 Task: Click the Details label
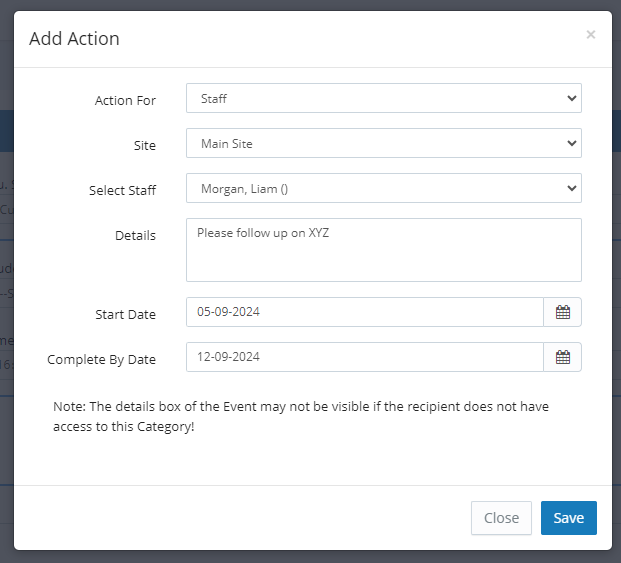tap(135, 235)
